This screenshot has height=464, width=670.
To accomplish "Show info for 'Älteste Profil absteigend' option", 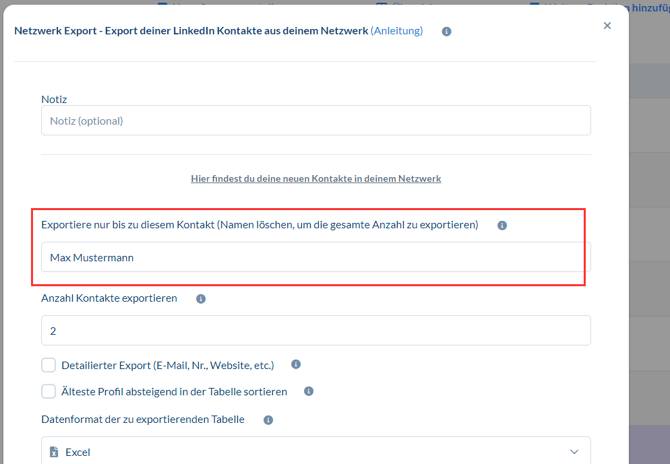I will [309, 391].
